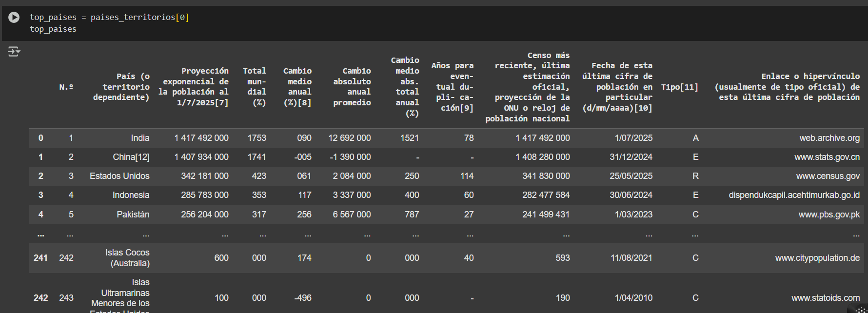Click China's annual change value '-005'

[x=303, y=157]
